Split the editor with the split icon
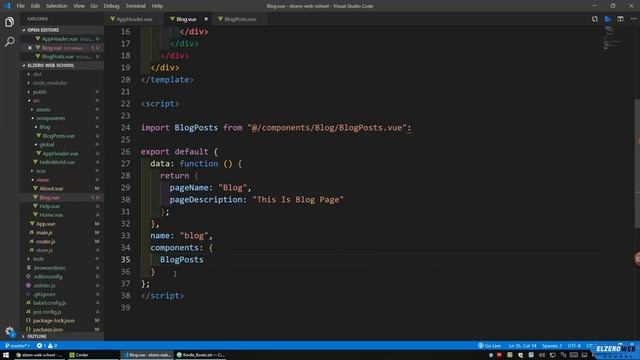Image resolution: width=640 pixels, height=360 pixels. coord(620,19)
